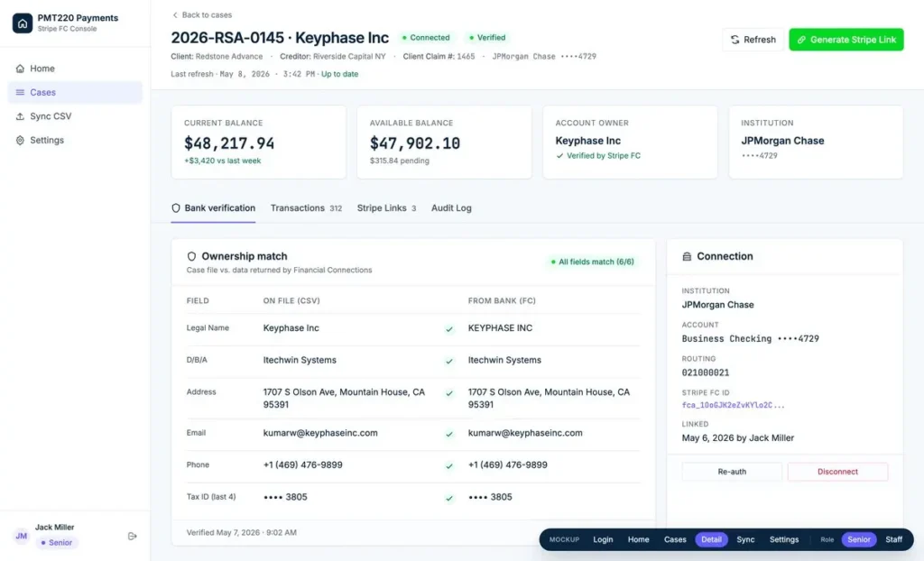Screen dimensions: 924x561
Task: Click the KEYPHASE INC bank value
Action: 500,327
